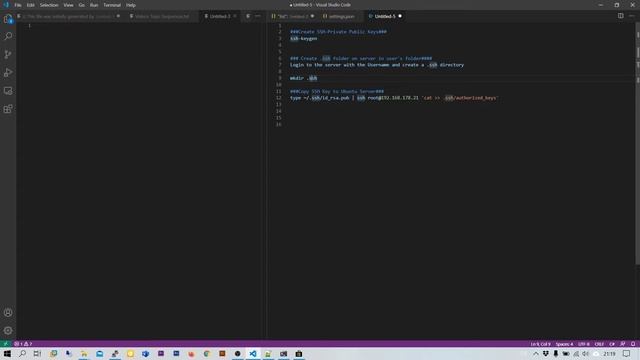The height and width of the screenshot is (360, 640).
Task: Click the Ln 9, Col 9 cursor position
Action: [540, 344]
